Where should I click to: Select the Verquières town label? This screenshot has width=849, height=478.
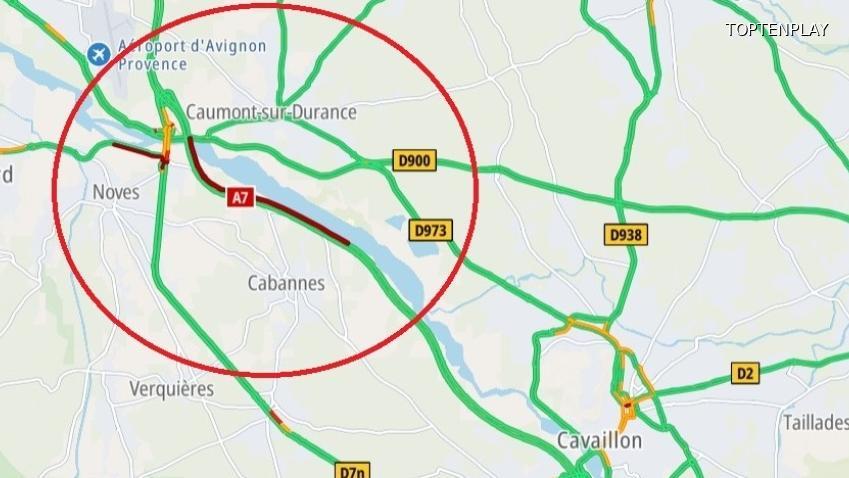tap(172, 389)
